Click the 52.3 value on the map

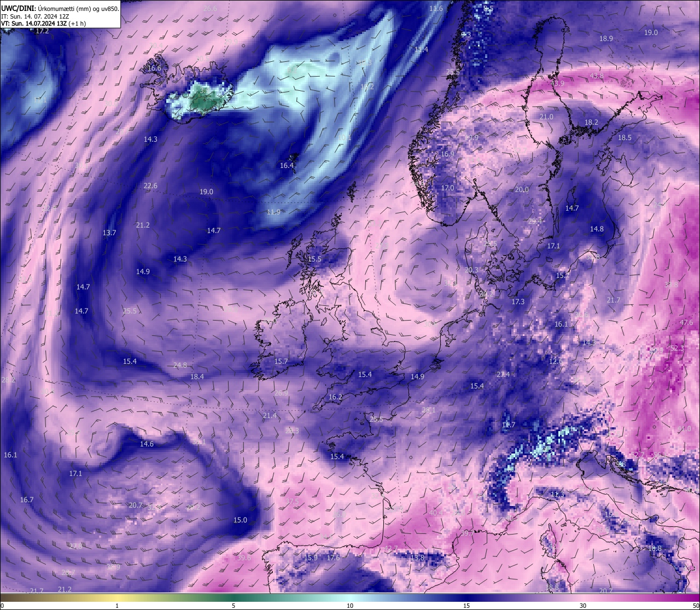click(677, 348)
